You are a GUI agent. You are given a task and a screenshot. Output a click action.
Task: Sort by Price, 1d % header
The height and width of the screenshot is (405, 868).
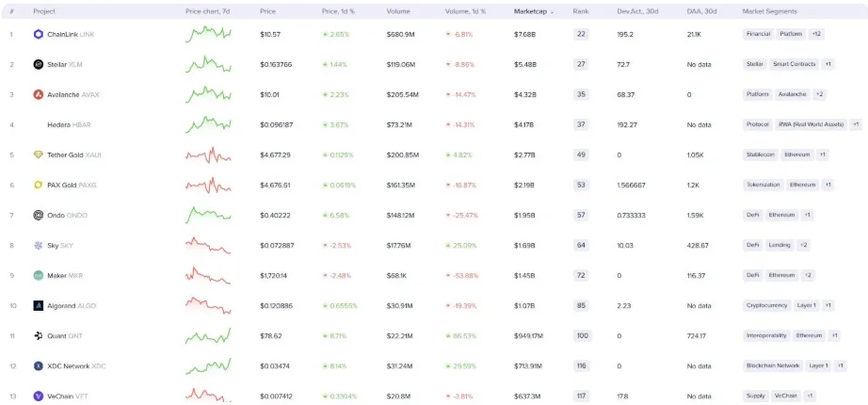tap(338, 11)
